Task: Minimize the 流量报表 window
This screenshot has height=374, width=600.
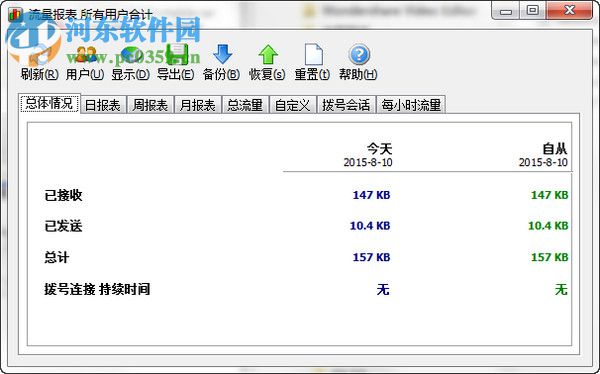Action: [505, 11]
